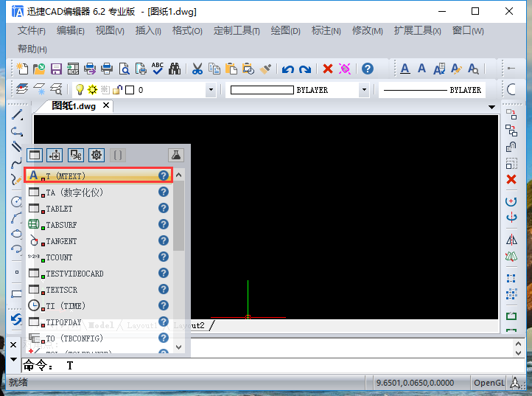Click the Cut scissors icon
This screenshot has height=396, width=532.
point(197,69)
